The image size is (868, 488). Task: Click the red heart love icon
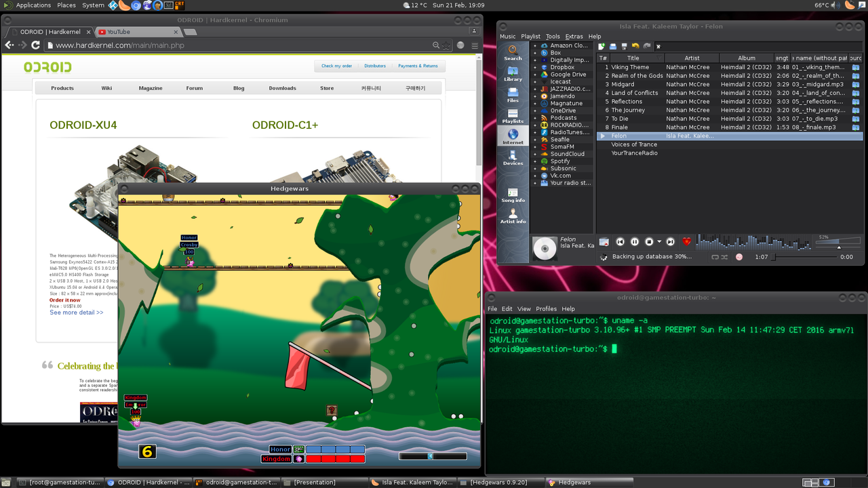pos(686,242)
